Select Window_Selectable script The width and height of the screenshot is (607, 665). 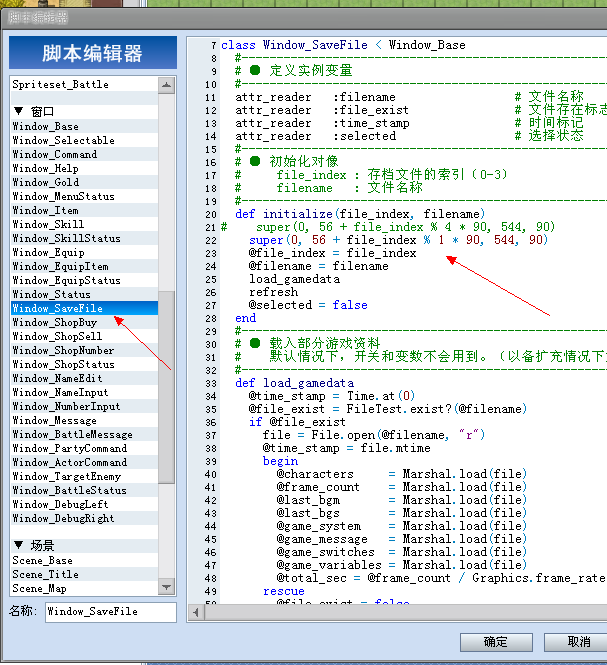coord(84,140)
